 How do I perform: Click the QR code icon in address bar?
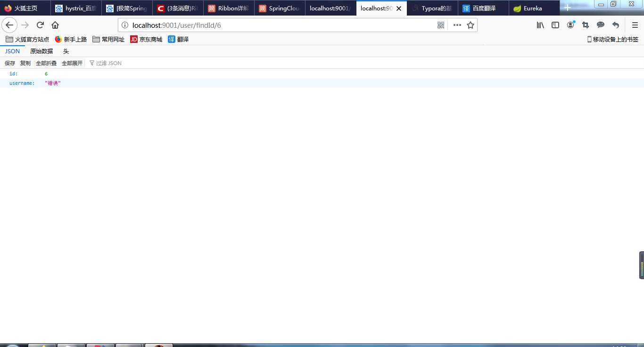click(x=441, y=25)
